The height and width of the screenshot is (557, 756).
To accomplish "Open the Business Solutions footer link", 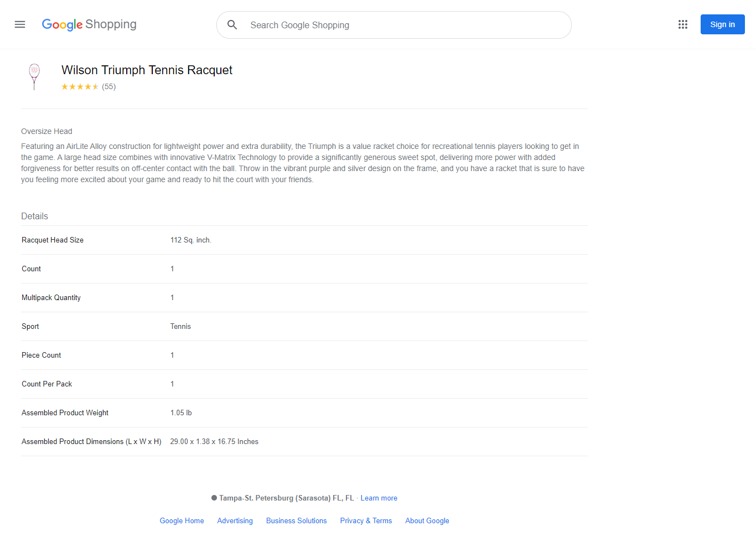I will [296, 521].
